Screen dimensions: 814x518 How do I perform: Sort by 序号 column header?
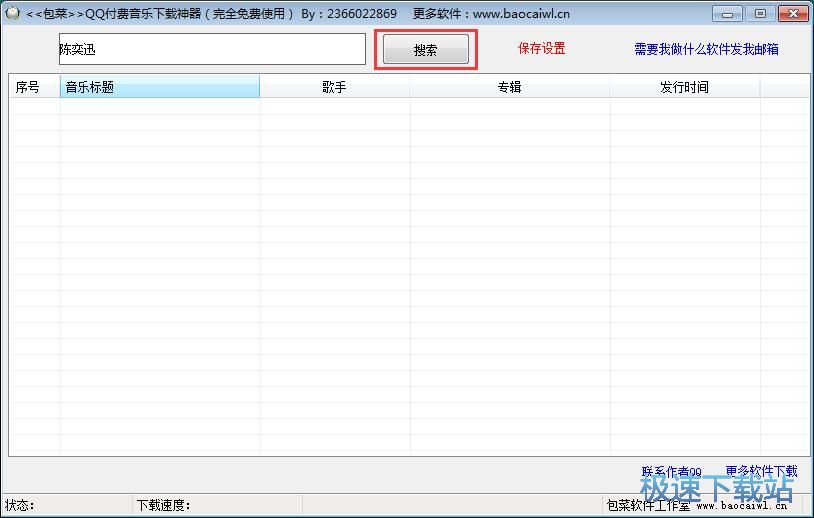coord(34,87)
